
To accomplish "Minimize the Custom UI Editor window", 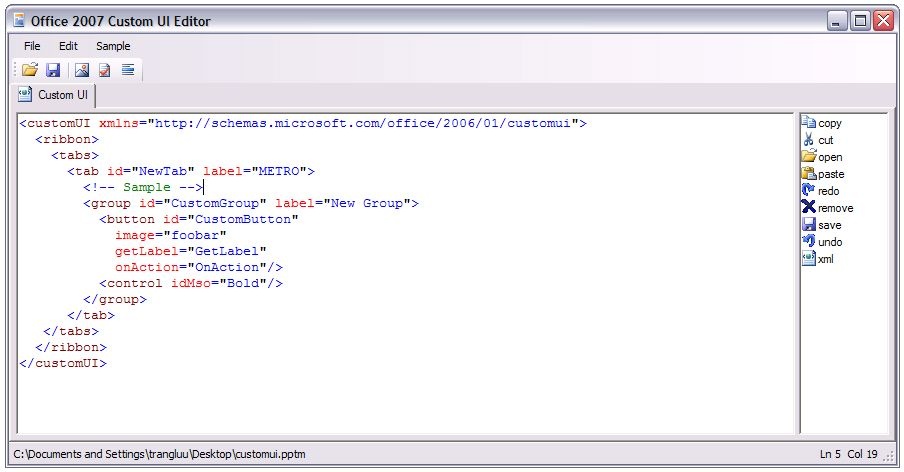I will click(837, 21).
